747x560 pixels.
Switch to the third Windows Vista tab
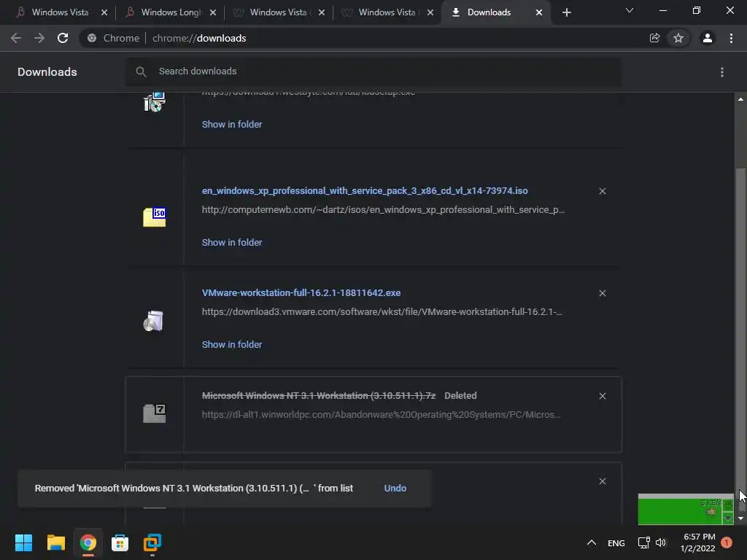[x=280, y=12]
